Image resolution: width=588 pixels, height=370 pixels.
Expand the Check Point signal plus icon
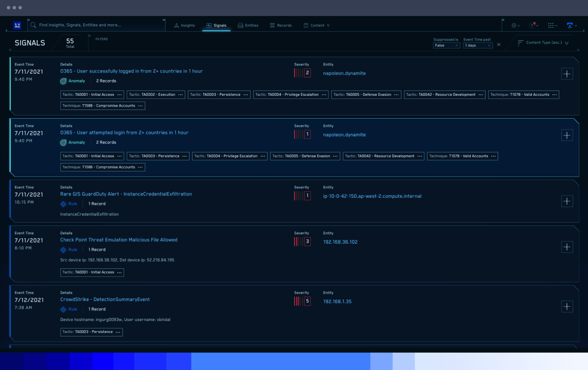click(x=567, y=247)
